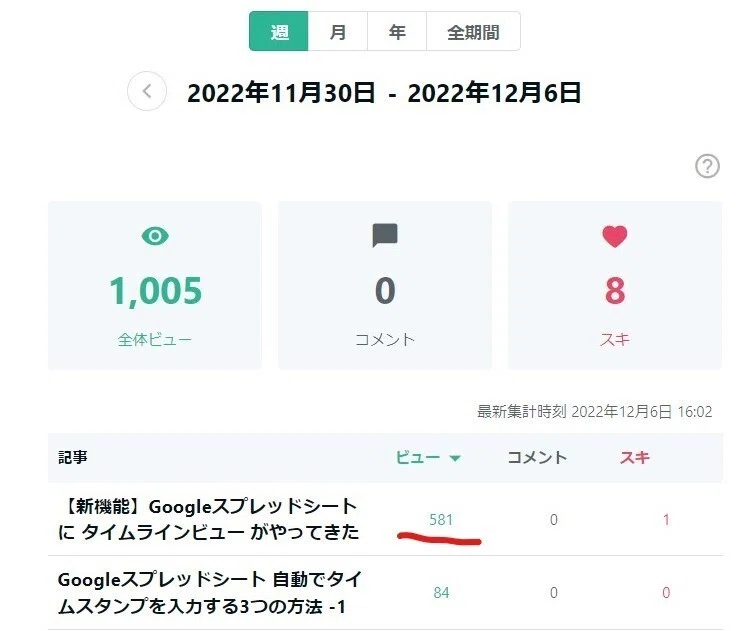Switch to the 月 (month) tab
The width and height of the screenshot is (752, 631).
coord(338,32)
